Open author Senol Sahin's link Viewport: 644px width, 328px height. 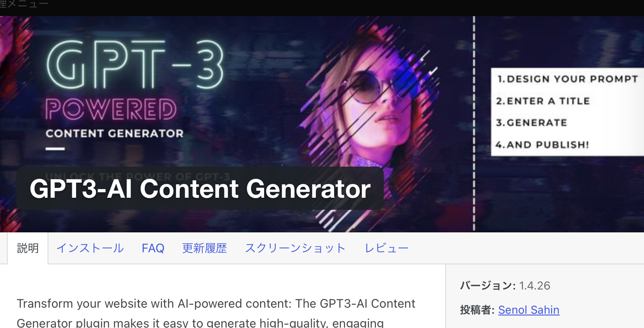[x=529, y=310]
